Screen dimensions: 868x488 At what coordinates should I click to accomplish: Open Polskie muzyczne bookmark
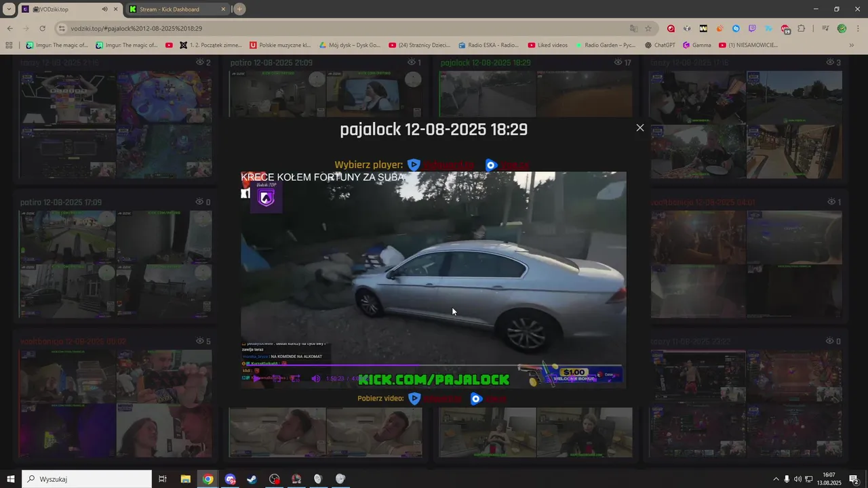280,45
